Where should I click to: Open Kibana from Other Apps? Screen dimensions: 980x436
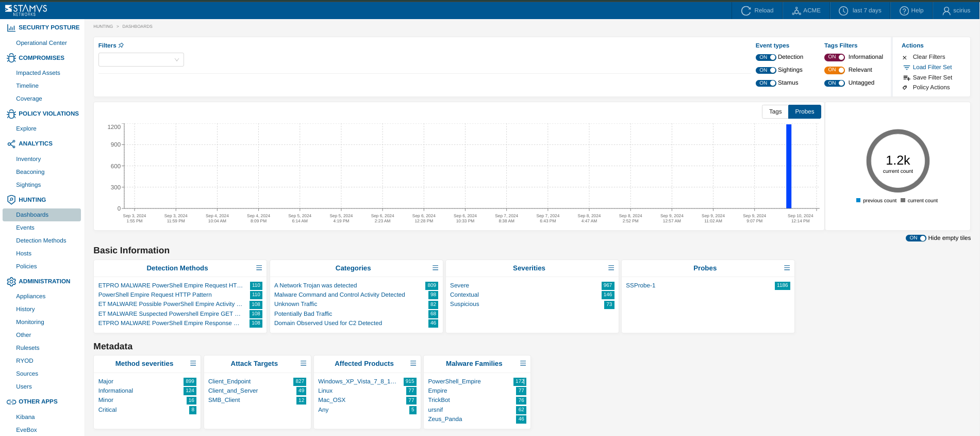[x=25, y=417]
